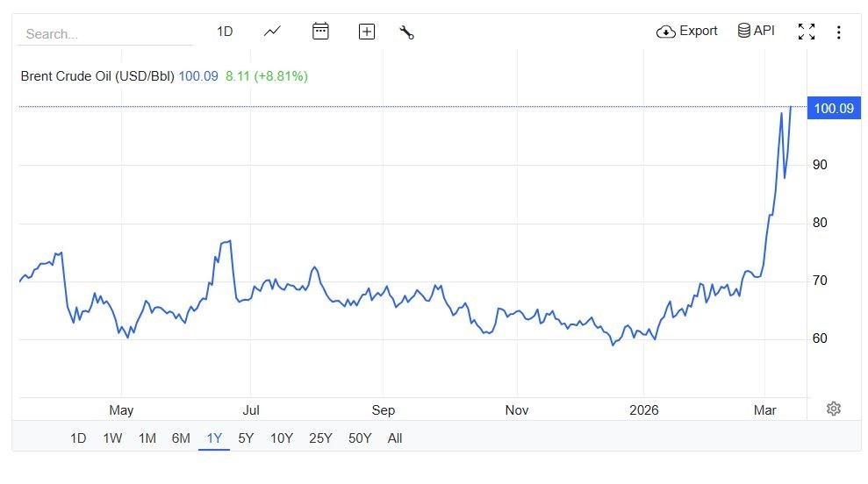Enter fullscreen chart mode
868x484 pixels.
tap(806, 32)
